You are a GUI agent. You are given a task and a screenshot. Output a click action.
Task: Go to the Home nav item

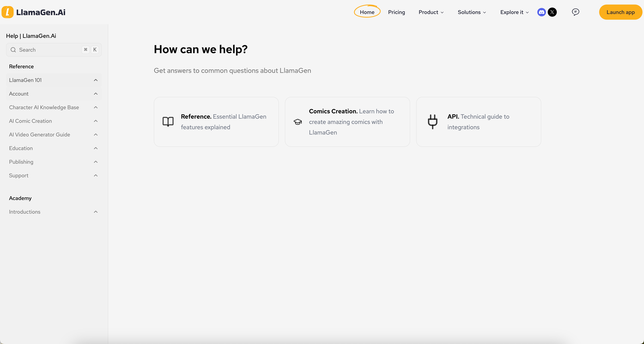coord(367,12)
